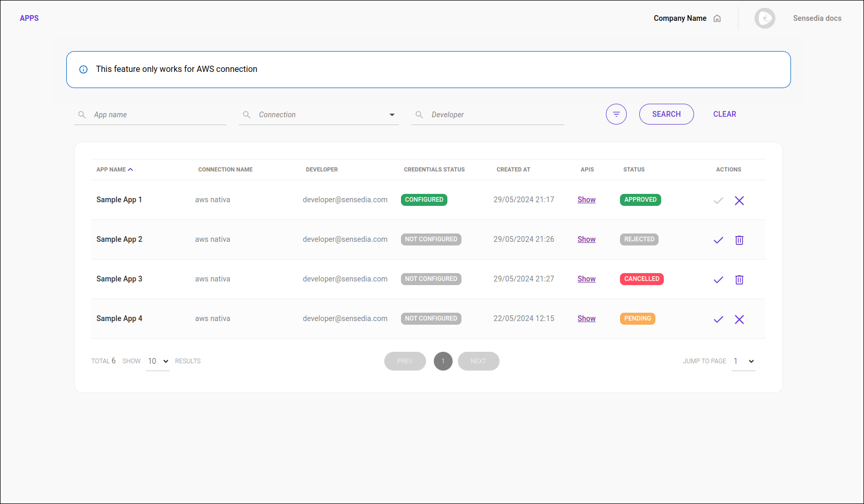864x504 pixels.
Task: Delete Sample App 2 via the trash icon
Action: point(739,240)
